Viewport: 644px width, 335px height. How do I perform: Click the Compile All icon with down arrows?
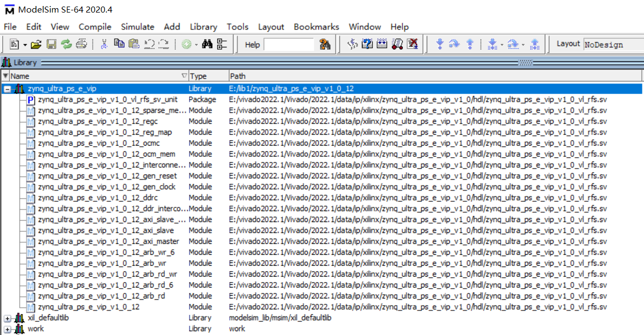pos(382,44)
